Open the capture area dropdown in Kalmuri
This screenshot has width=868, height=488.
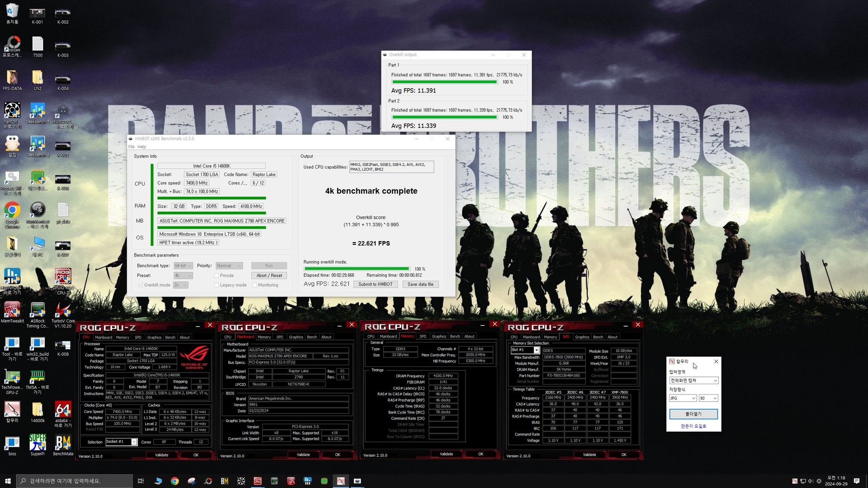[693, 380]
